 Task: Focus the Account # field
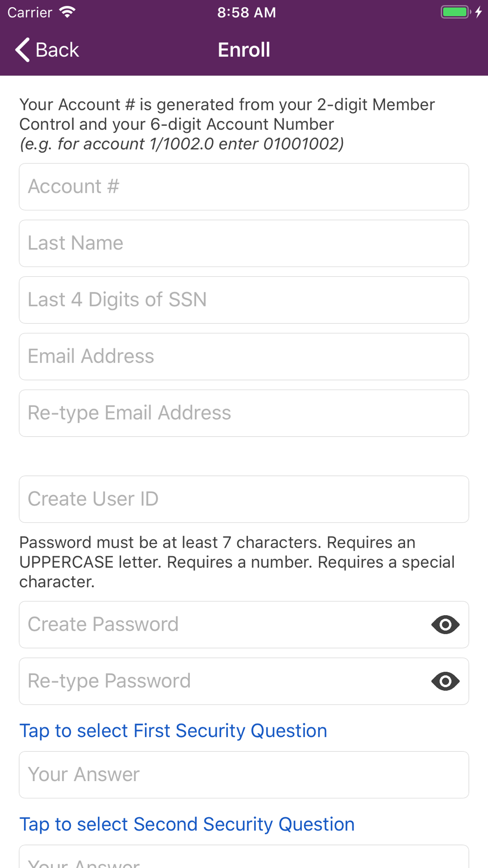coord(244,187)
